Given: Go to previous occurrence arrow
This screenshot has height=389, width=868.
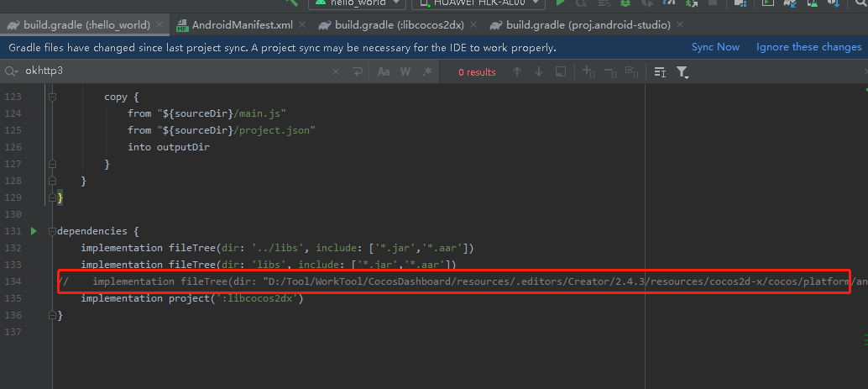Looking at the screenshot, I should click(517, 71).
